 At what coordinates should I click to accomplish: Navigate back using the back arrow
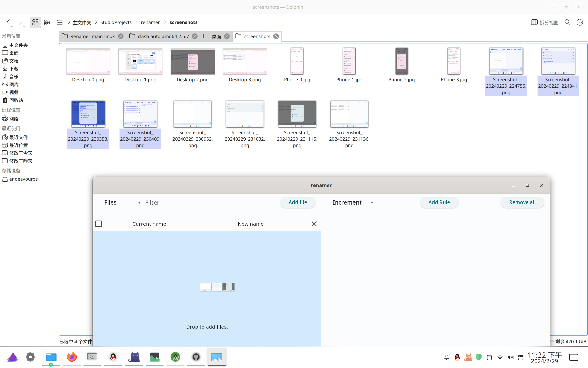[8, 22]
